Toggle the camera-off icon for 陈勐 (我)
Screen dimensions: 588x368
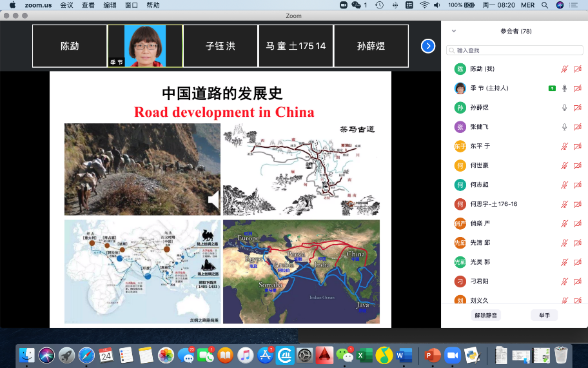(577, 69)
